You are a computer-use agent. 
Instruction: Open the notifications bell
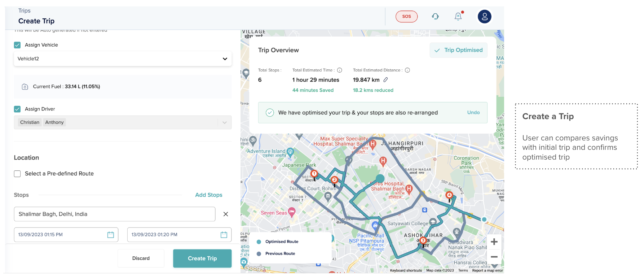click(458, 16)
